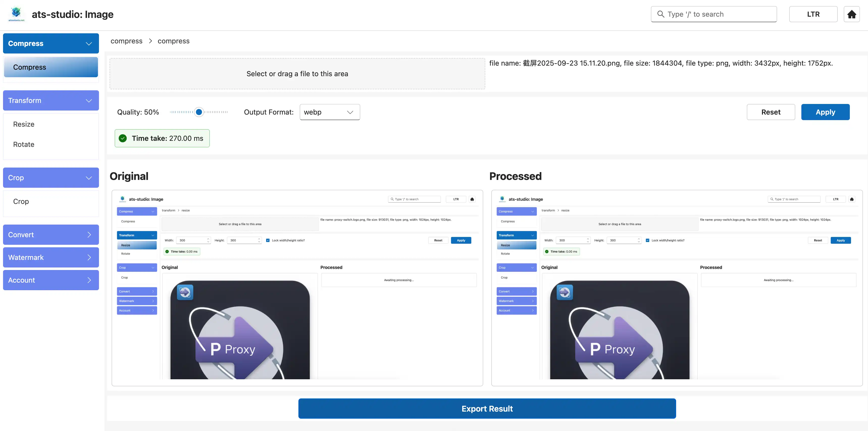Click the file upload drop area
The width and height of the screenshot is (868, 431).
(297, 73)
